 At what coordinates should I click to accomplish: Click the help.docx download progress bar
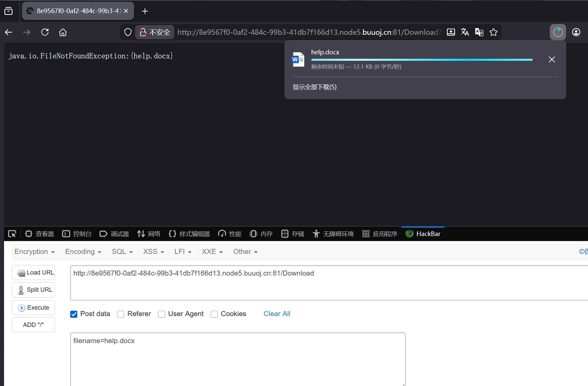click(422, 60)
